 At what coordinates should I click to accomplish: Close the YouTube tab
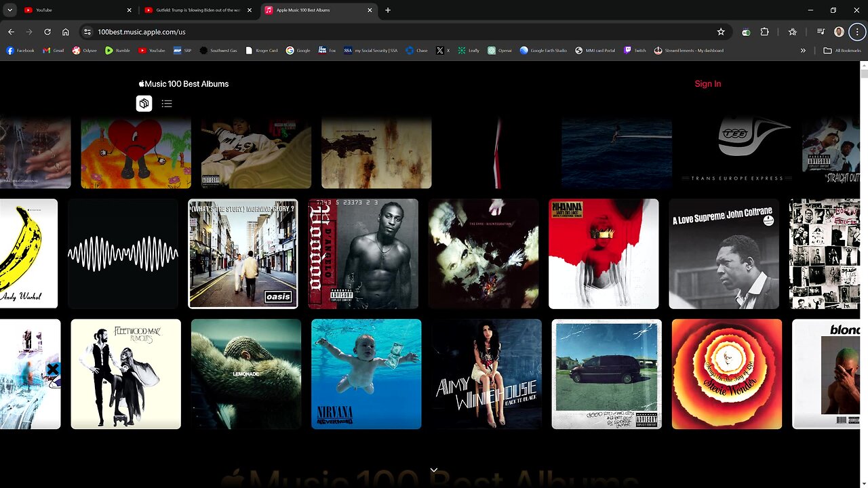tap(130, 10)
